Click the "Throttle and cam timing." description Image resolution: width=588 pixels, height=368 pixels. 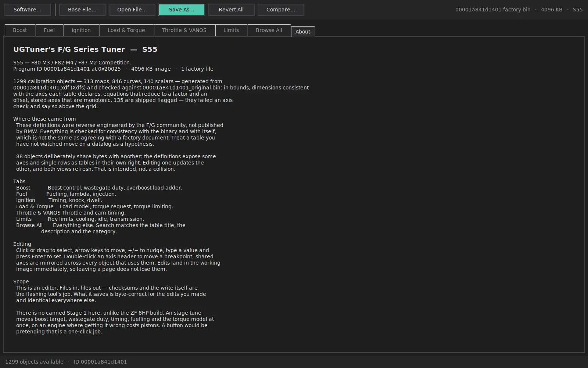click(94, 213)
